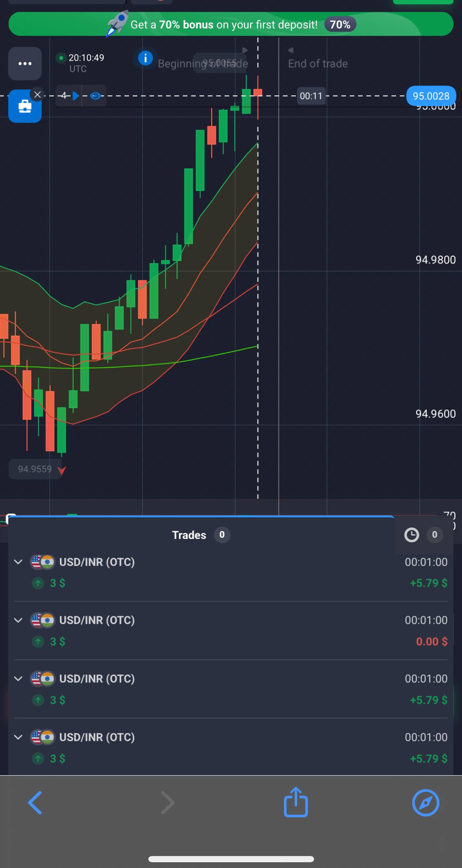Expand the first USD/INR trade chevron
Screen dimensions: 462x868
(x=18, y=562)
